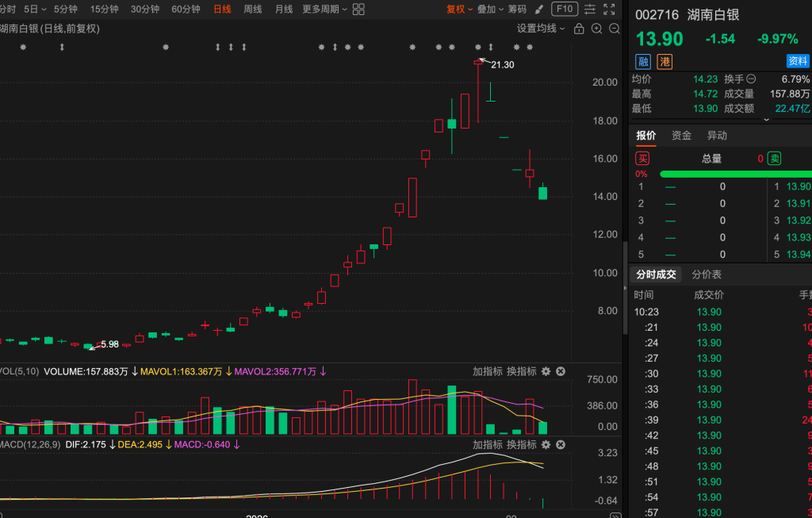Open the 复权 dropdown
This screenshot has width=812, height=518.
(x=459, y=10)
